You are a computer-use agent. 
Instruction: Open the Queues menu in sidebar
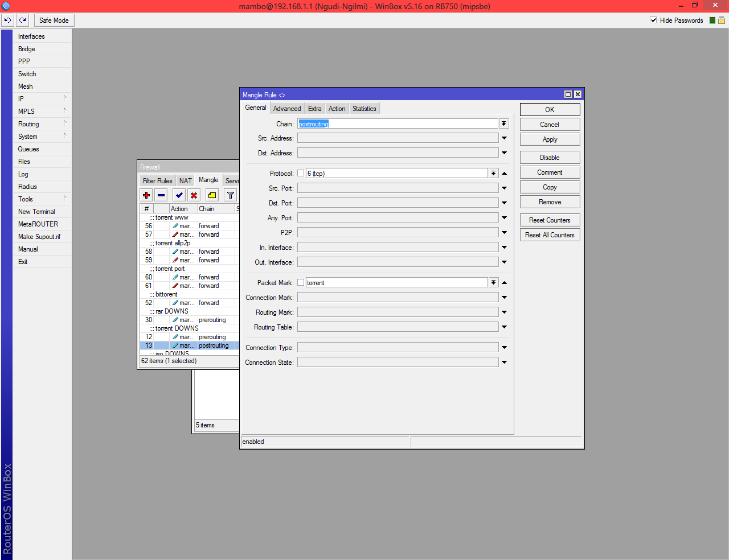tap(28, 149)
